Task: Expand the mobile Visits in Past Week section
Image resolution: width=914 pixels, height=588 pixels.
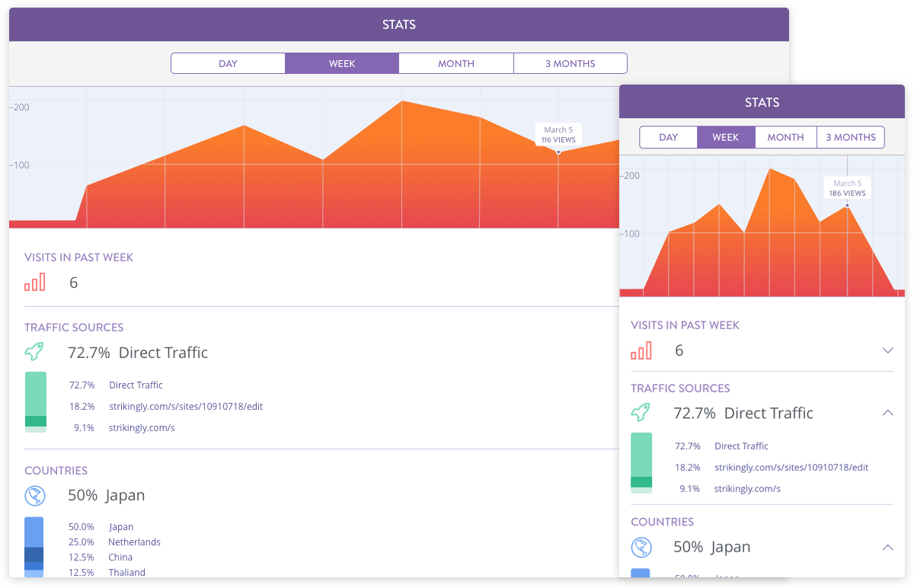Action: click(x=887, y=350)
